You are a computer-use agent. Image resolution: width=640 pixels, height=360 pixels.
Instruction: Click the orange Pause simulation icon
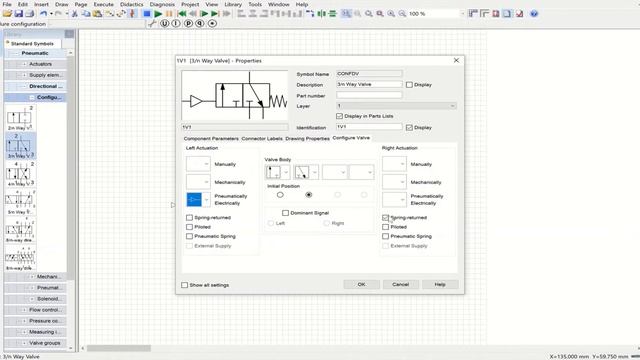pos(169,13)
